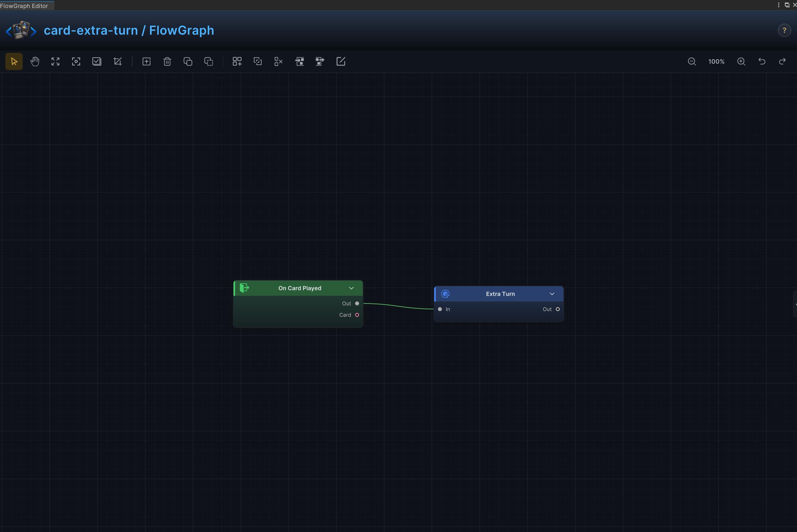Screen dimensions: 797x532
Task: Click the In port of Extra Turn
Action: coord(440,309)
